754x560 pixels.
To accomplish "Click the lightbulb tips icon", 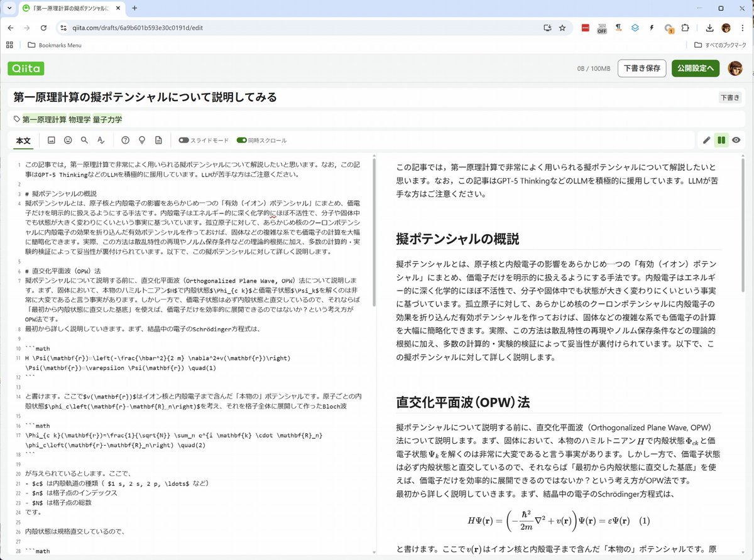I will 142,140.
